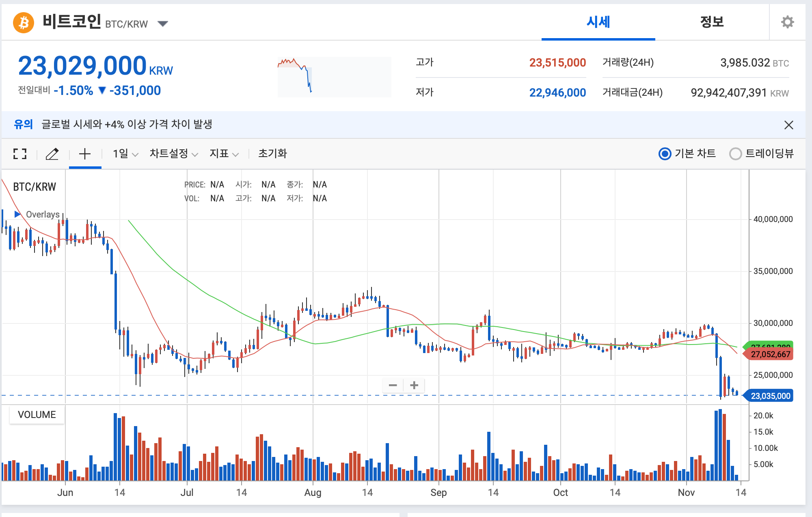Select the 기본 차트 radio option

click(665, 154)
